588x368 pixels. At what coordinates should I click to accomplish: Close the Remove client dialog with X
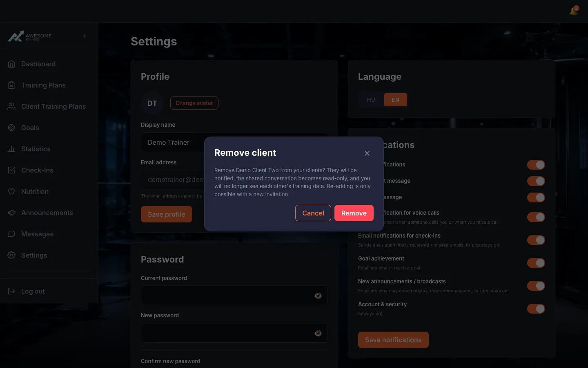point(367,153)
